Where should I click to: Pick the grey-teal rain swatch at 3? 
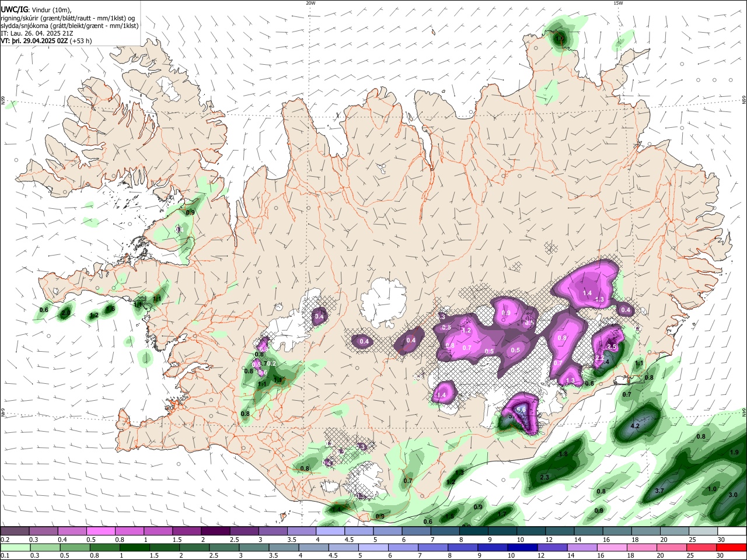254,547
